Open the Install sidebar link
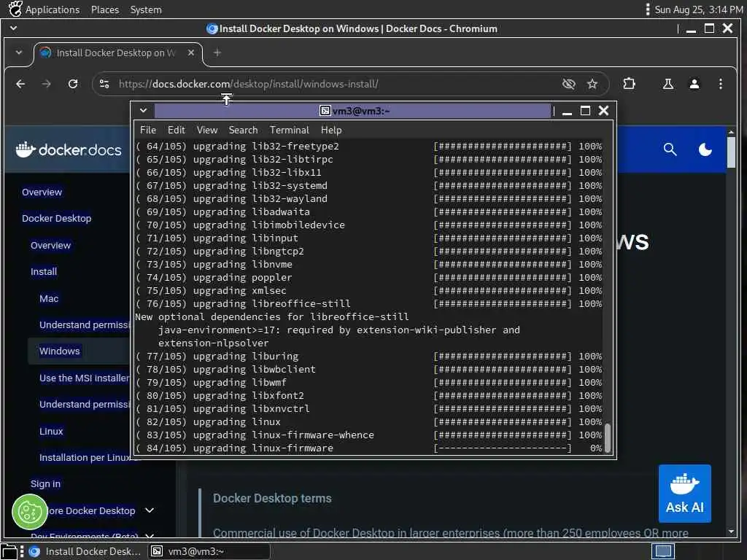 44,272
